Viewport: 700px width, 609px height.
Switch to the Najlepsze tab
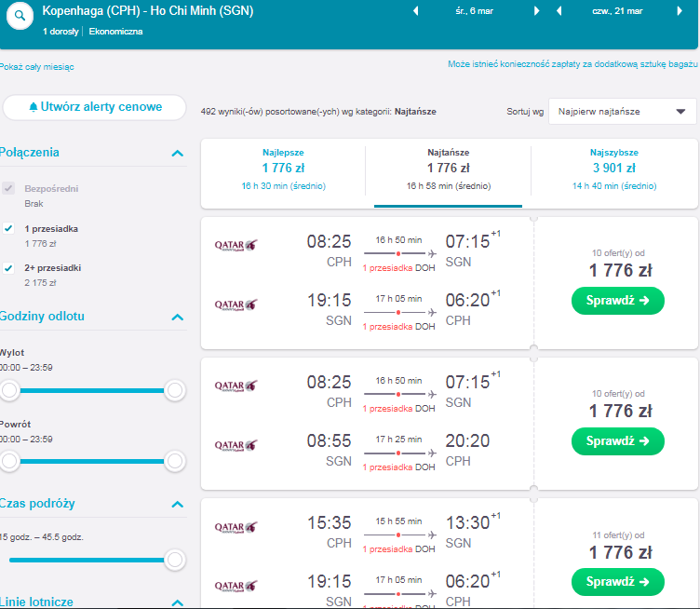coord(284,169)
